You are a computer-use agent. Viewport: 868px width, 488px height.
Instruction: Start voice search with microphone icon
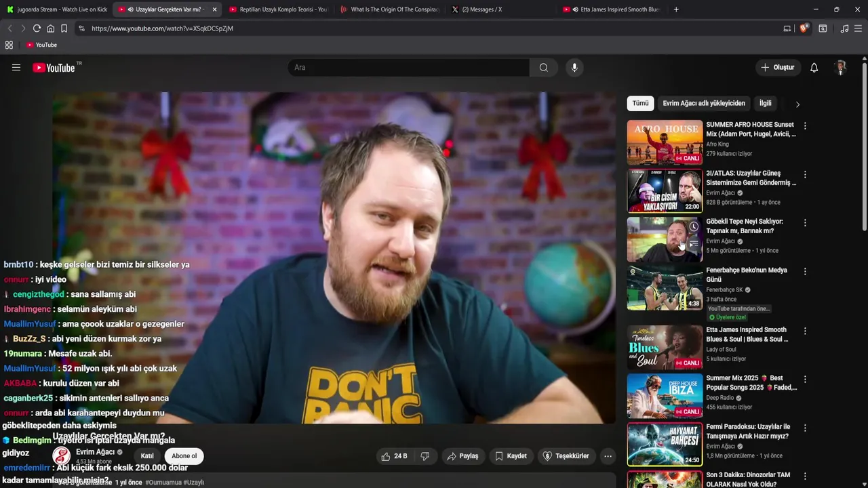click(x=574, y=68)
